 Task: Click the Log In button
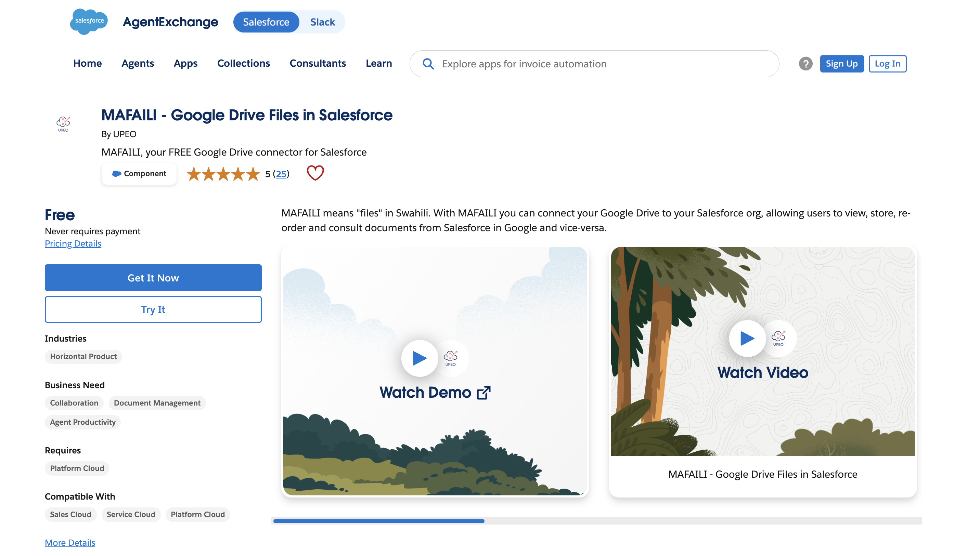coord(887,64)
